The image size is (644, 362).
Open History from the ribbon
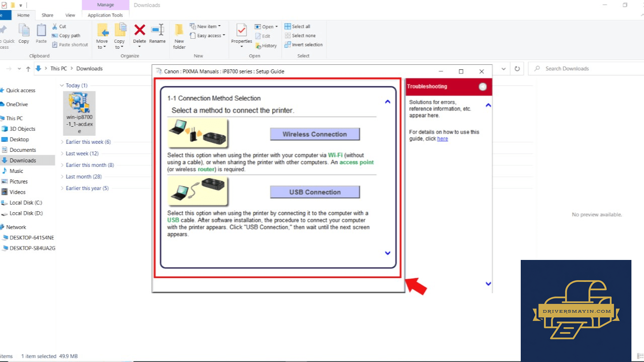[266, 46]
